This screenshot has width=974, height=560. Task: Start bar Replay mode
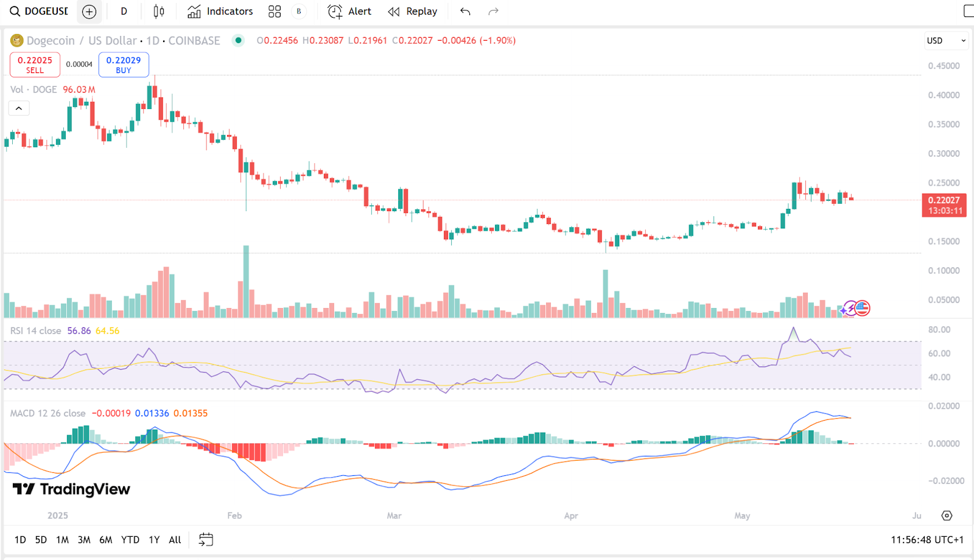pyautogui.click(x=413, y=11)
